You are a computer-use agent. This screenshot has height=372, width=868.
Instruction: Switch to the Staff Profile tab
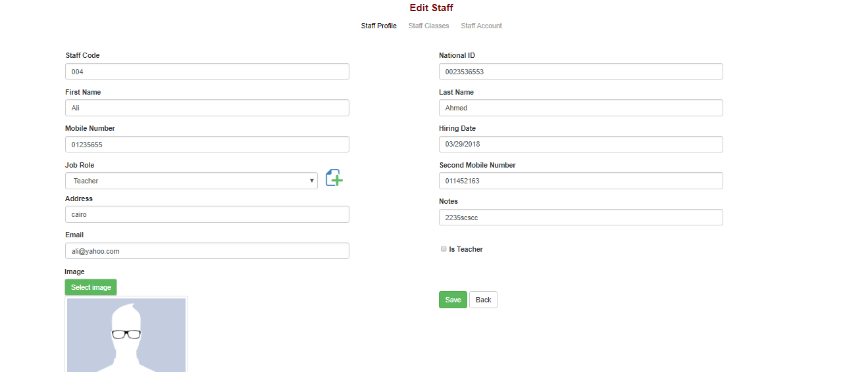coord(378,26)
